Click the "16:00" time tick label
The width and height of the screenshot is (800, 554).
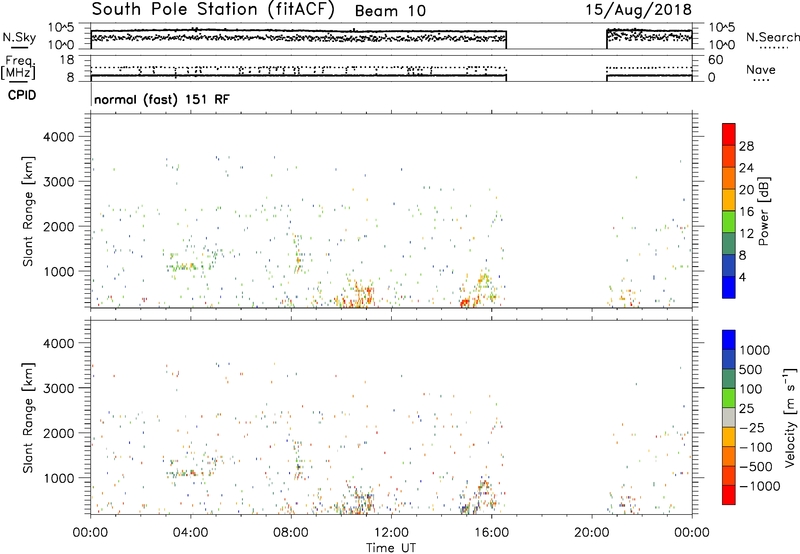[x=491, y=533]
